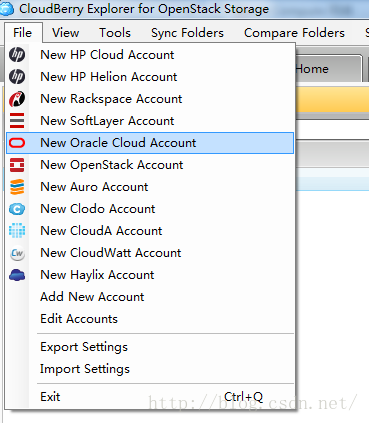The width and height of the screenshot is (369, 423).
Task: Select New SoftLayer Account entry
Action: (150, 121)
